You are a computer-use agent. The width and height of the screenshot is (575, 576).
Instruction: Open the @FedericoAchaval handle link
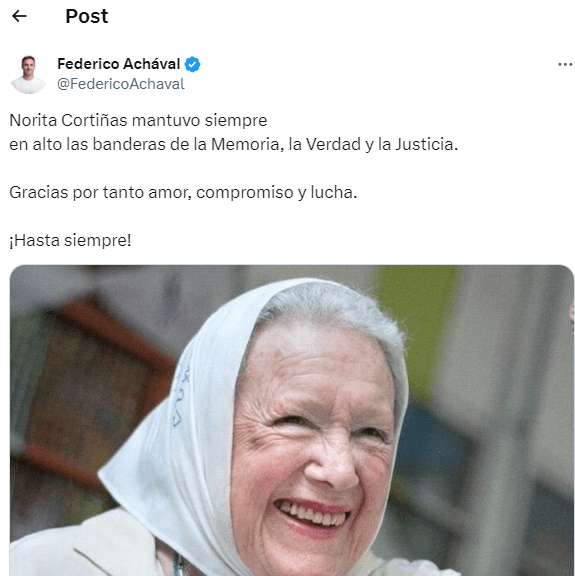(x=121, y=84)
